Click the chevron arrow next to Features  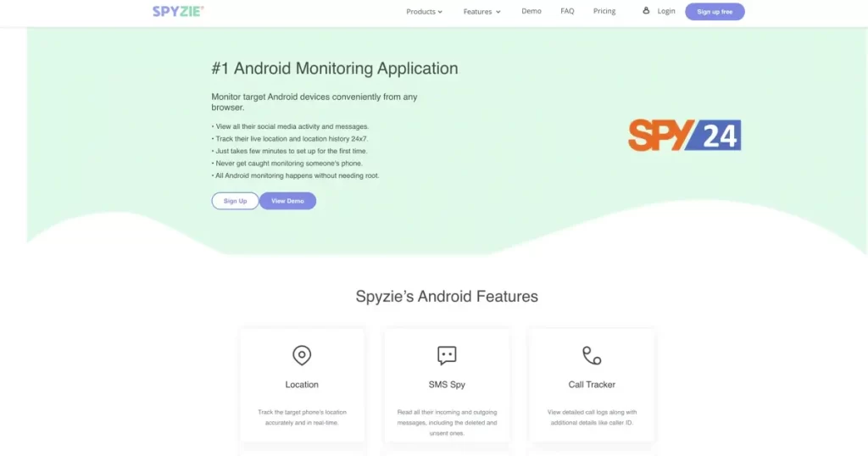pos(498,12)
